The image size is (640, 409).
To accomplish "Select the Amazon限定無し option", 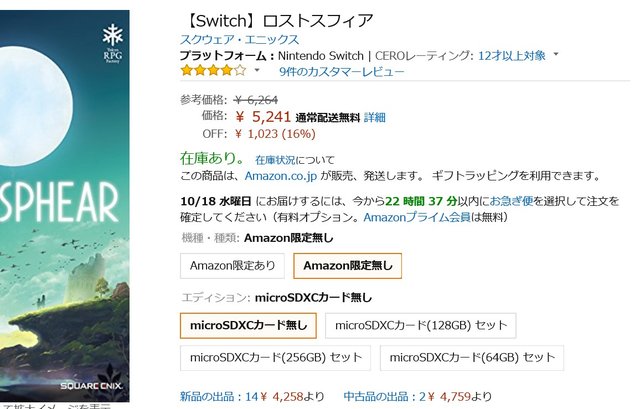I will click(x=348, y=265).
